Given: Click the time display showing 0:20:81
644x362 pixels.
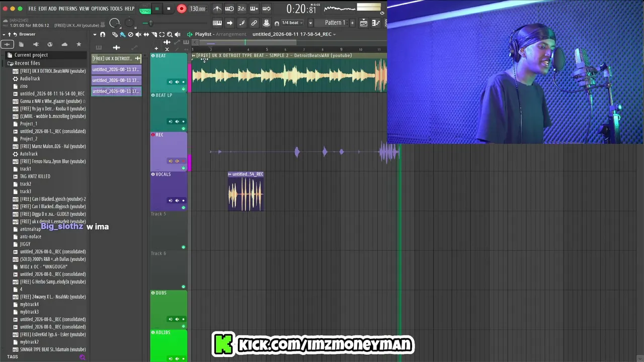Looking at the screenshot, I should tap(301, 9).
